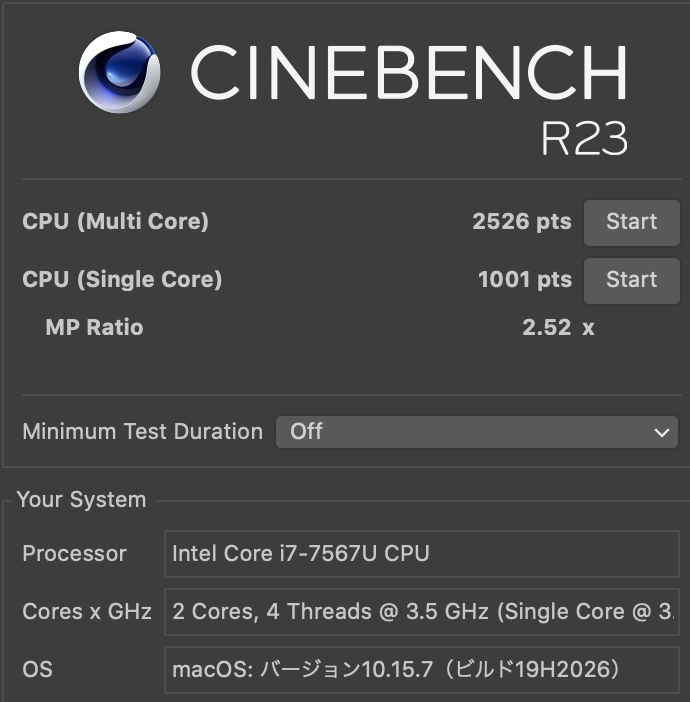Click the 2526 pts multi core score
Viewport: 690px width, 702px height.
[521, 222]
